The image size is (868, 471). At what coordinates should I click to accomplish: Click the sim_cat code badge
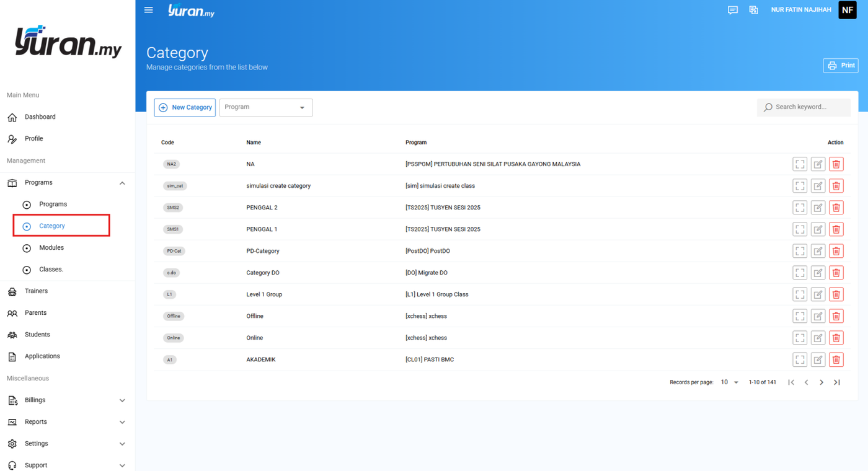175,186
